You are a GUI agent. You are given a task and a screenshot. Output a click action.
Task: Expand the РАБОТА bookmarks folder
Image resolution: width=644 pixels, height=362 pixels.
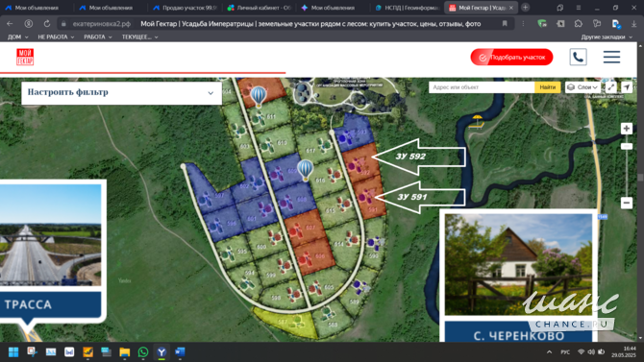point(98,36)
